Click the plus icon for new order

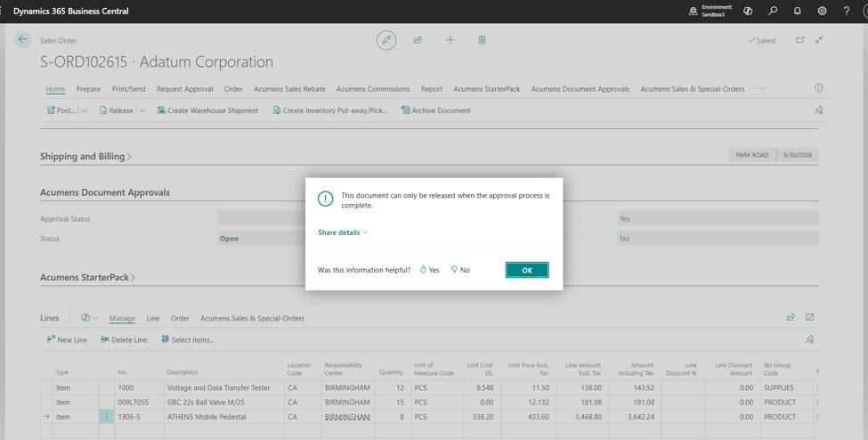(450, 40)
